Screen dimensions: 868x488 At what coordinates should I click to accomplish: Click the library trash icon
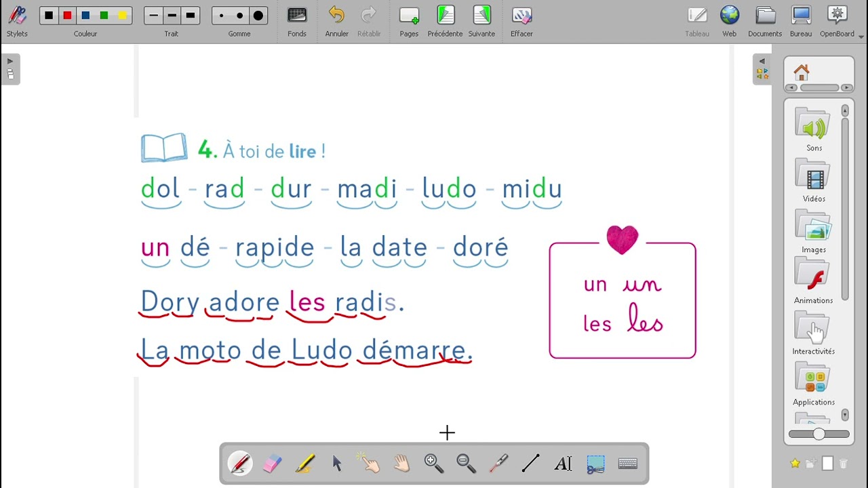[844, 464]
